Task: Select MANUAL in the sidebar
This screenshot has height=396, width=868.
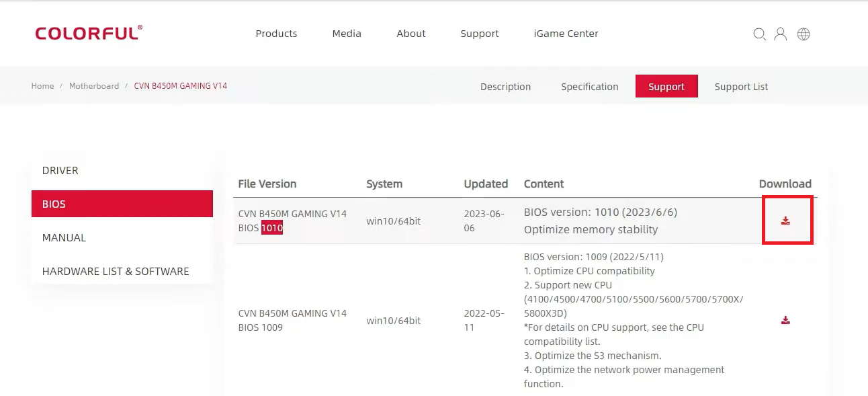Action: pos(64,238)
